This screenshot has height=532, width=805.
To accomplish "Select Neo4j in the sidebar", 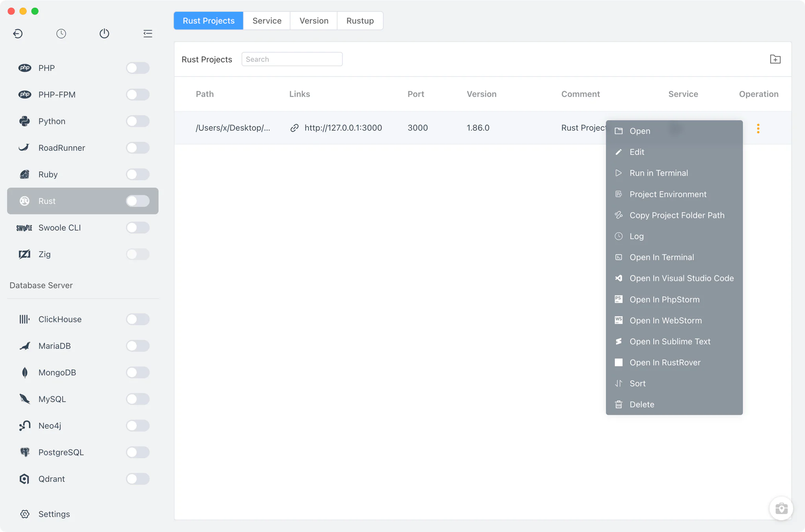I will click(83, 426).
